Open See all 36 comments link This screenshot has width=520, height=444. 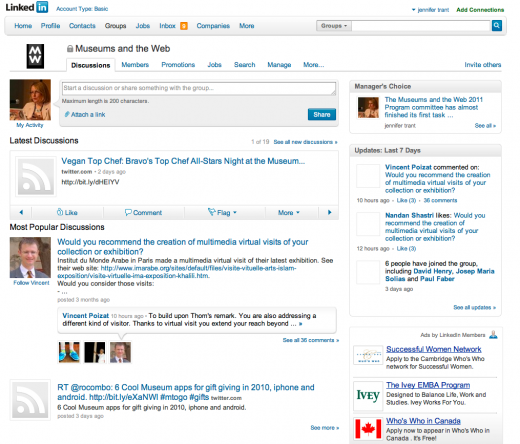tap(311, 340)
